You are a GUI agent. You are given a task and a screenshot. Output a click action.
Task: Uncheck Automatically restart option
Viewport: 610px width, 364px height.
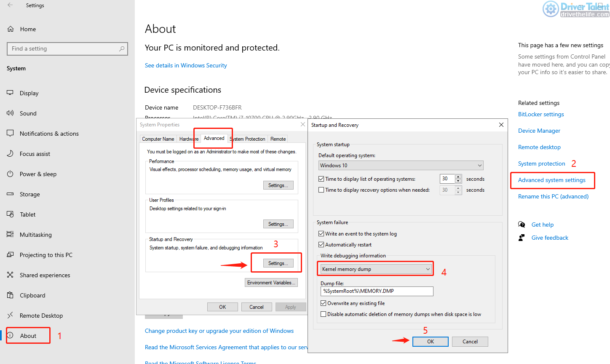(x=321, y=245)
